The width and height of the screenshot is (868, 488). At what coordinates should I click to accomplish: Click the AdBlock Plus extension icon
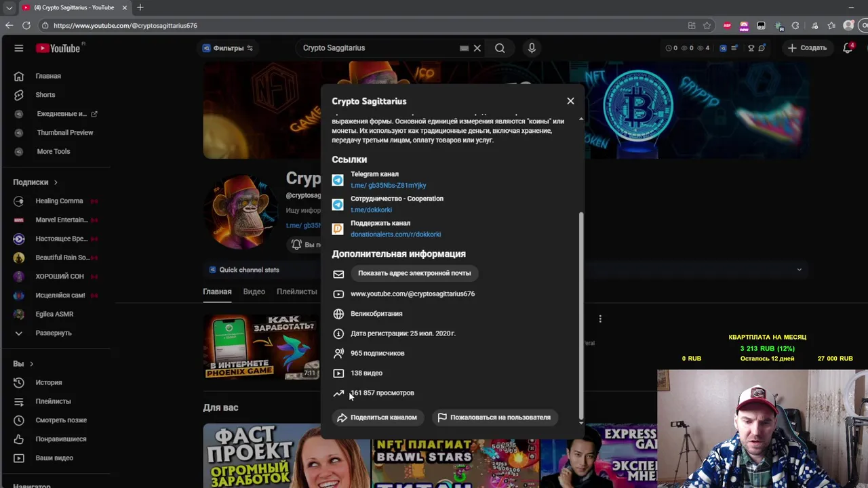point(727,26)
